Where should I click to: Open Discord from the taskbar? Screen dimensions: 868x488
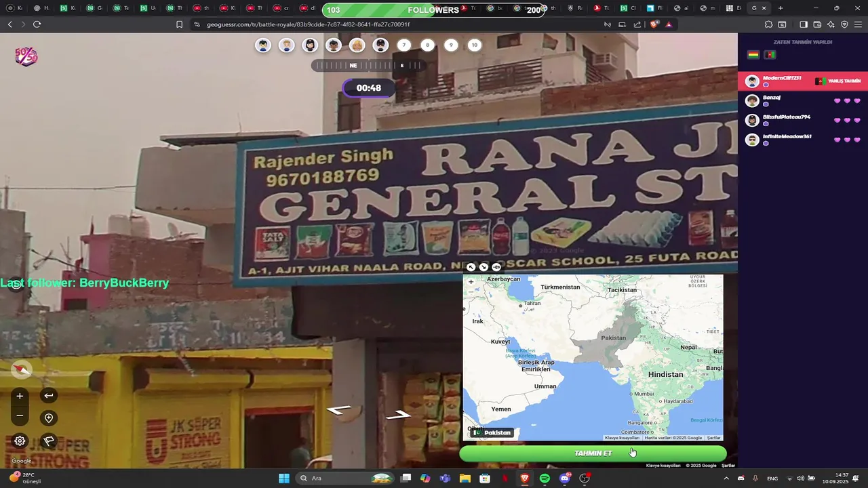pyautogui.click(x=565, y=479)
